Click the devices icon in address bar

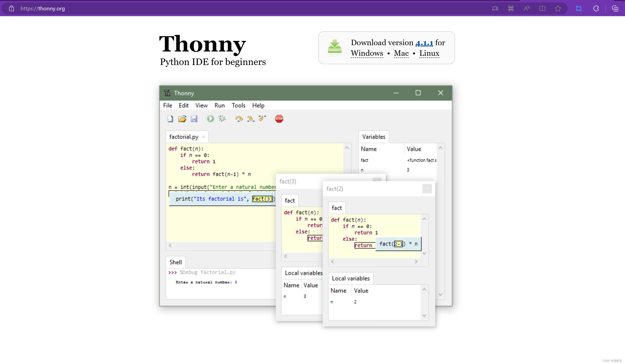pos(495,8)
